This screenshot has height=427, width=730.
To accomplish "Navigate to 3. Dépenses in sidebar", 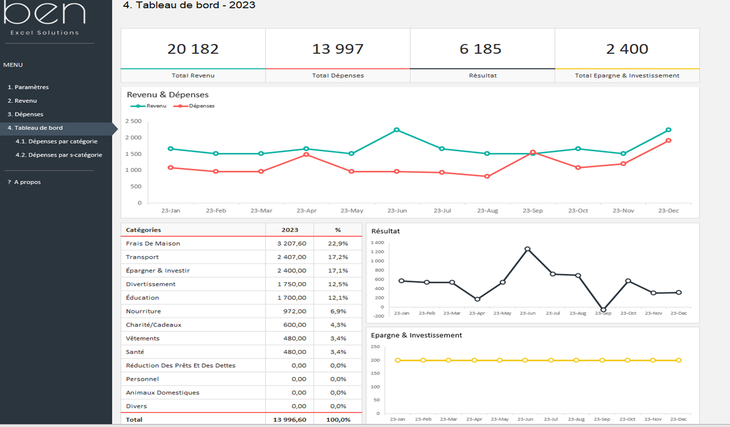I will [x=26, y=114].
